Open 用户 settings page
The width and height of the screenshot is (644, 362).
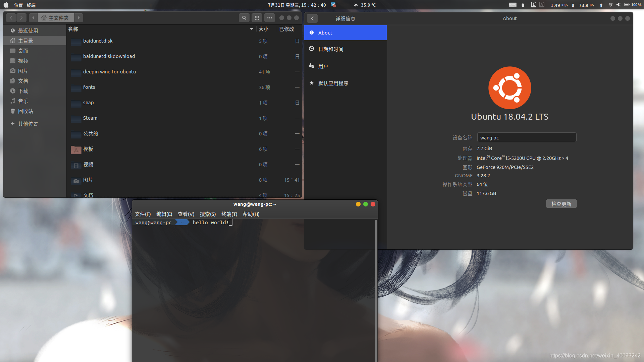pyautogui.click(x=345, y=66)
